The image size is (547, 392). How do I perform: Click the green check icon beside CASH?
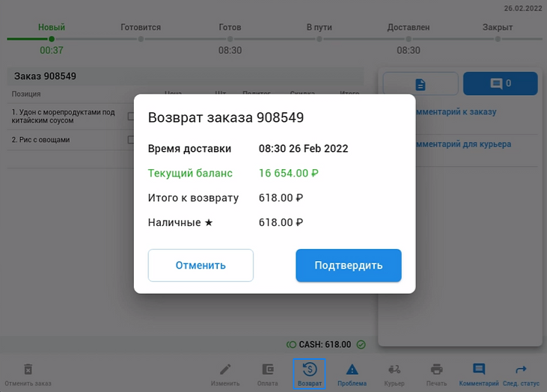(361, 345)
